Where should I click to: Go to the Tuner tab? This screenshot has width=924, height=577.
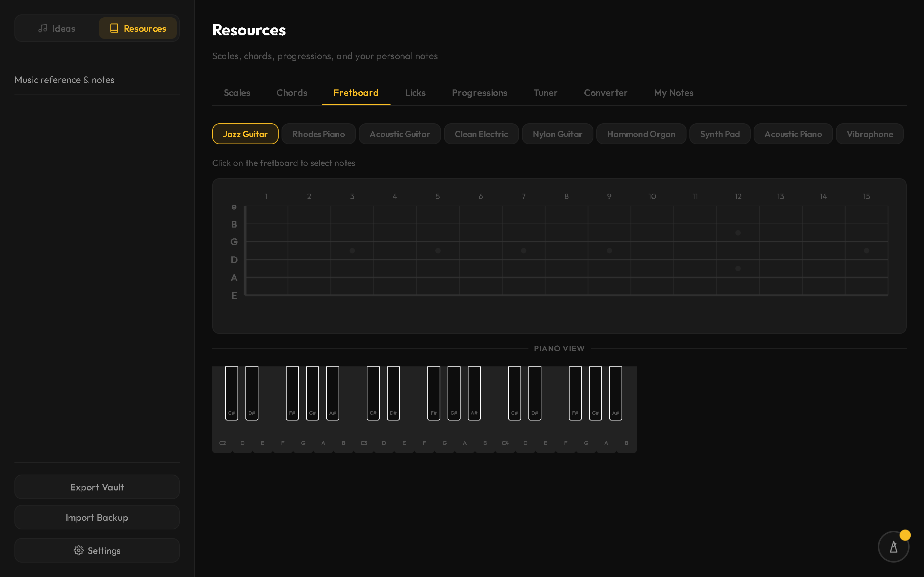545,93
